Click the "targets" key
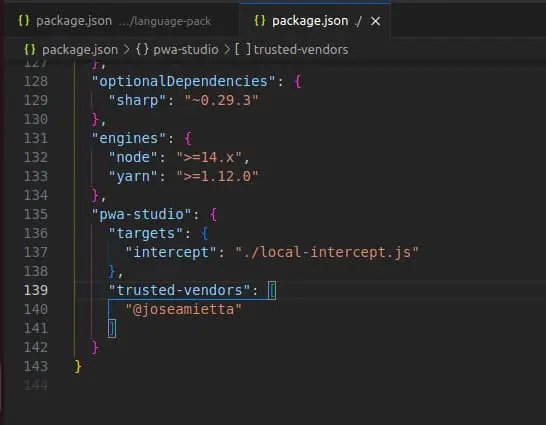The width and height of the screenshot is (546, 425). pyautogui.click(x=146, y=233)
